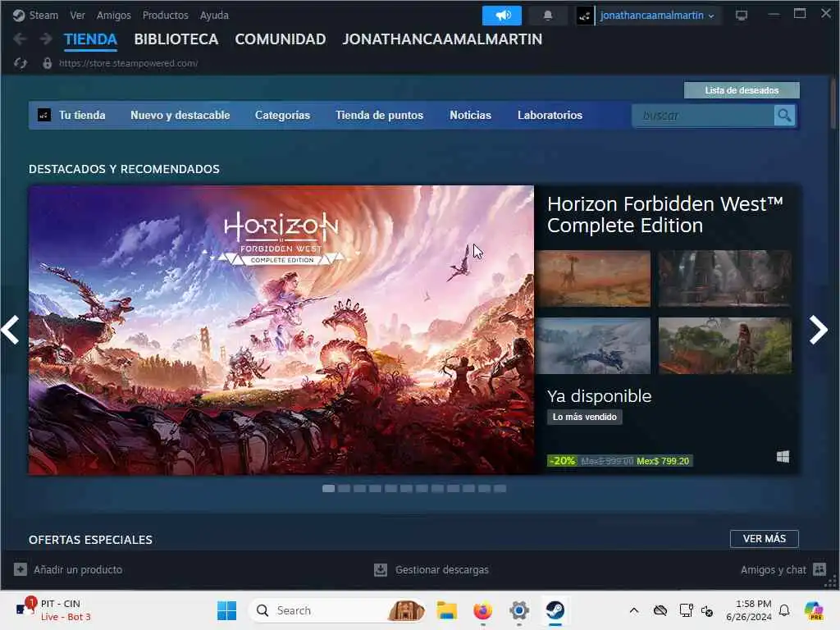The width and height of the screenshot is (840, 630).
Task: Click the store search magnifier button
Action: point(784,115)
